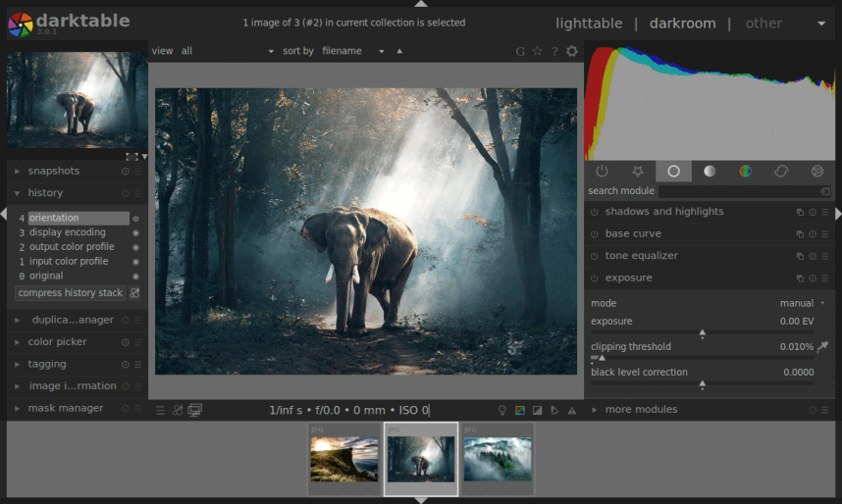Select correction modules group icon

pos(781,172)
